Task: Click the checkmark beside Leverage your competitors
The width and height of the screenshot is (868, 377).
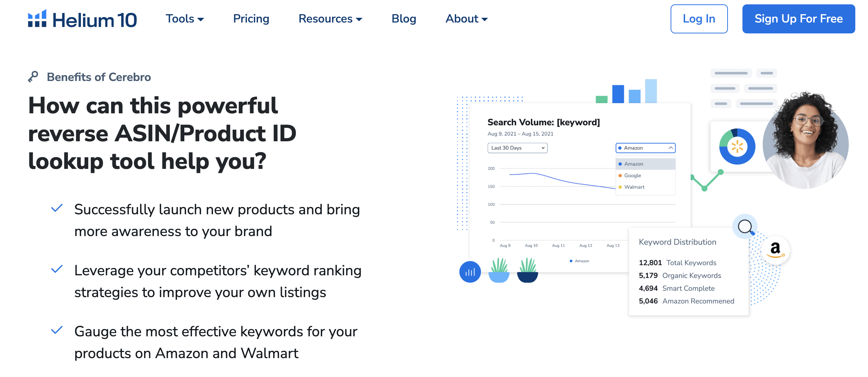Action: click(57, 269)
